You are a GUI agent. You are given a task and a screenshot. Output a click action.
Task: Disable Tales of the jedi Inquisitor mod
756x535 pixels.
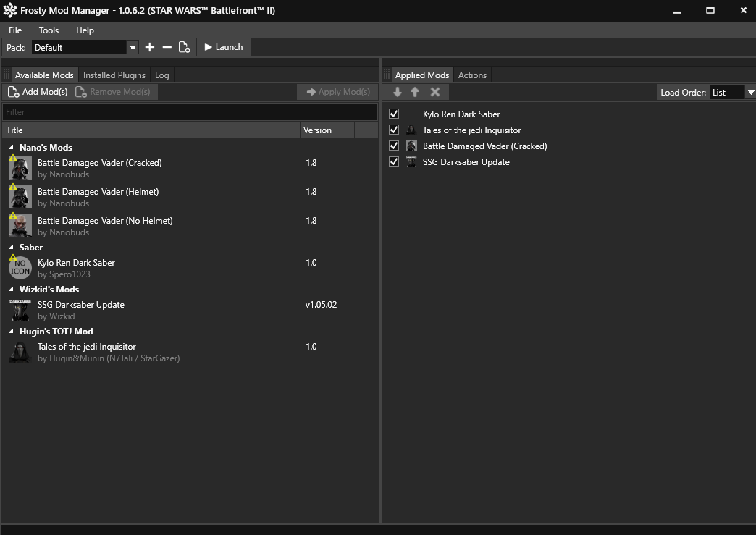394,130
